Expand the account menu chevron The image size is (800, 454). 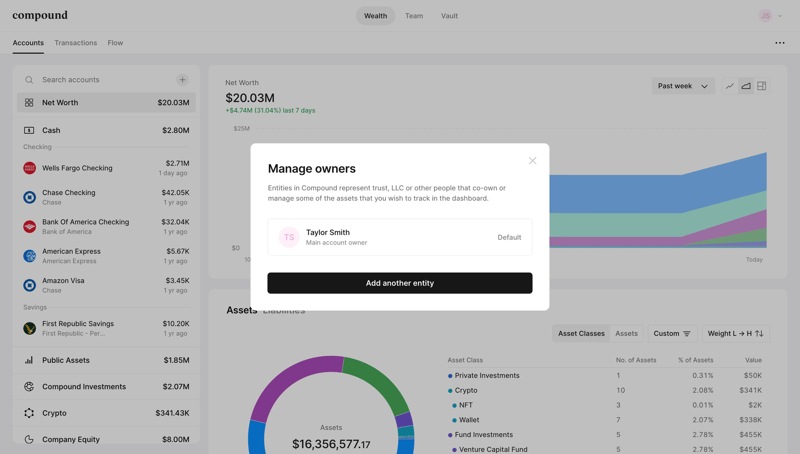780,16
